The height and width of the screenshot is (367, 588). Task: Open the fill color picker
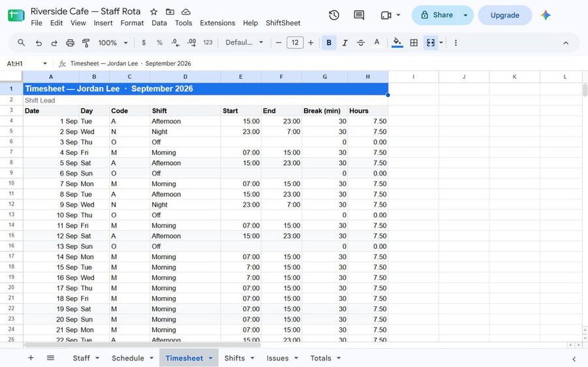pyautogui.click(x=397, y=42)
